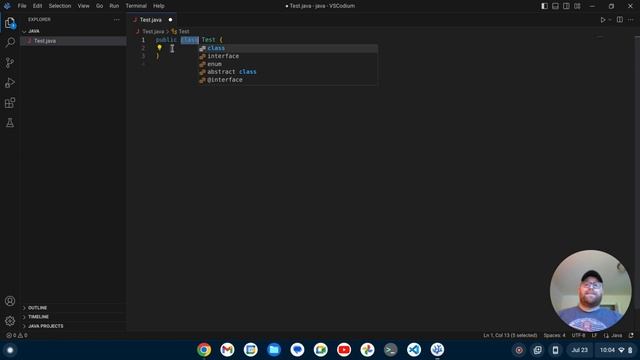
Task: Open run button dropdown arrow
Action: [610, 20]
